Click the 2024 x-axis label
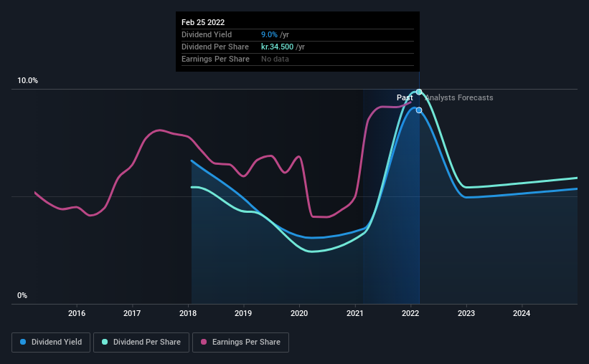Image resolution: width=589 pixels, height=364 pixels. pyautogui.click(x=522, y=313)
